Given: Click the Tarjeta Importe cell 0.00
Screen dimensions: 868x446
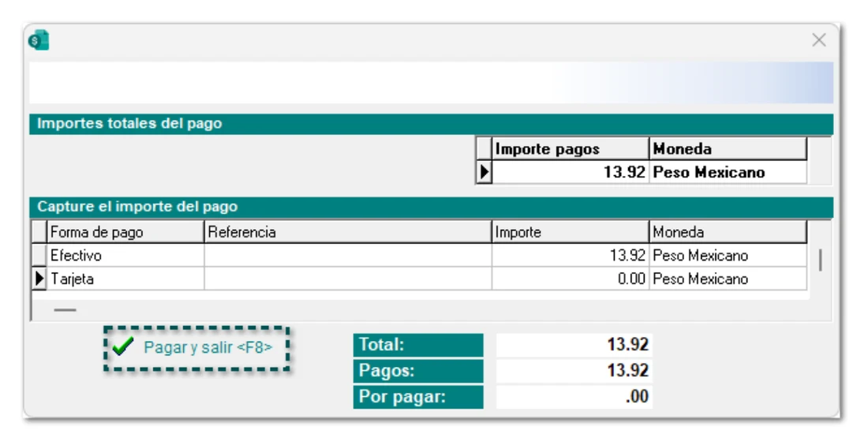Looking at the screenshot, I should tap(571, 279).
